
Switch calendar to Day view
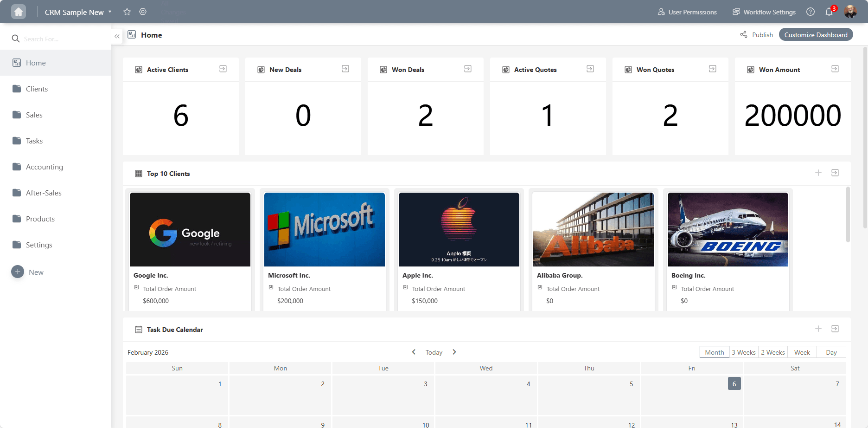[831, 352]
